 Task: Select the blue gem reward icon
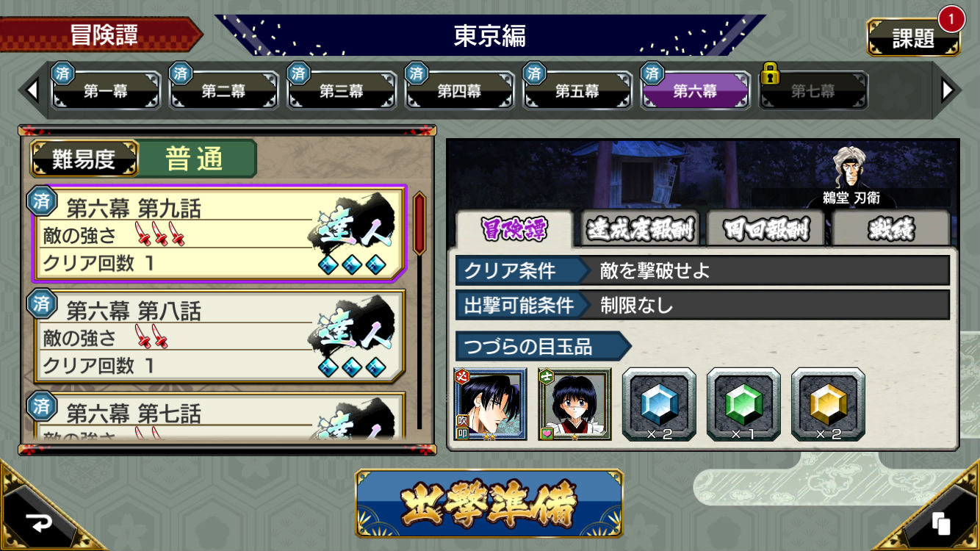point(659,404)
